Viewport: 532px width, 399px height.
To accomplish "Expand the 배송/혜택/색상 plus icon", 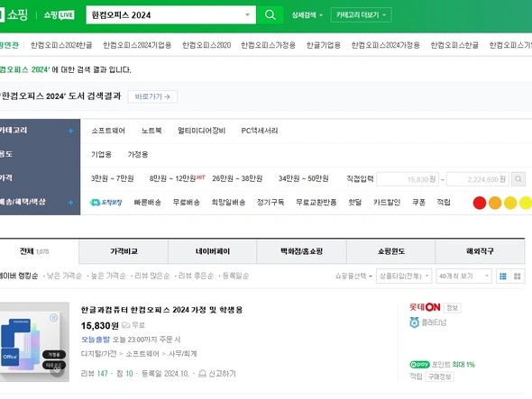I will 70,203.
